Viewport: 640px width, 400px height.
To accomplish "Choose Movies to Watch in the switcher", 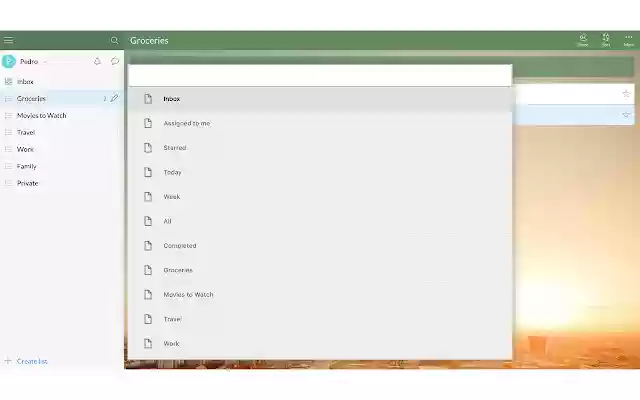I will point(320,295).
